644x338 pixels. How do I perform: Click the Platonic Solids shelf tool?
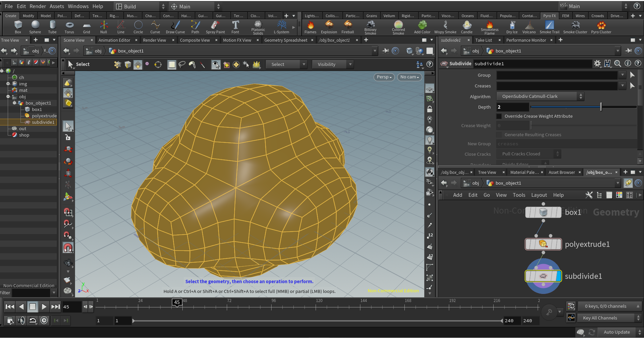coord(258,27)
